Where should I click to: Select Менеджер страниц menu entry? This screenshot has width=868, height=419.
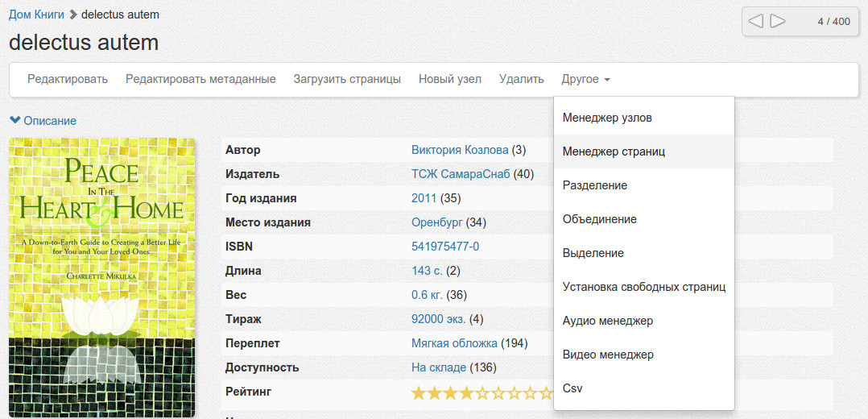click(614, 151)
